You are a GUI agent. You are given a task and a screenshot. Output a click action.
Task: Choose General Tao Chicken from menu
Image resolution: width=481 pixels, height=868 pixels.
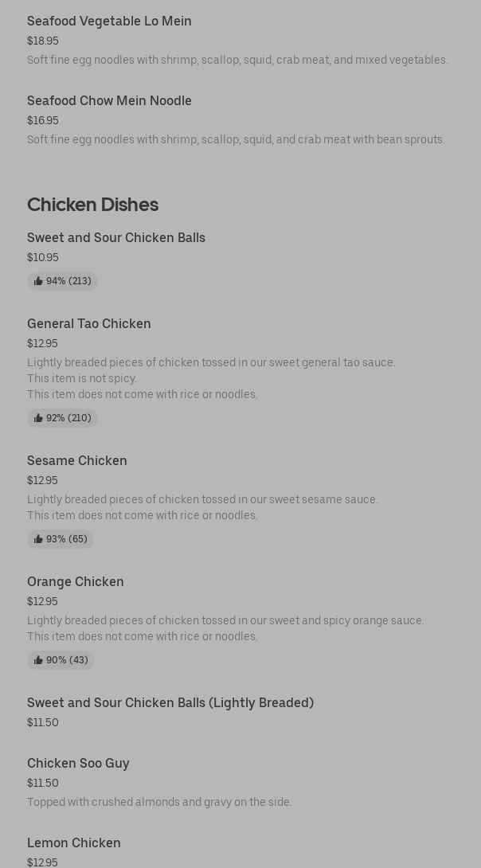(89, 324)
